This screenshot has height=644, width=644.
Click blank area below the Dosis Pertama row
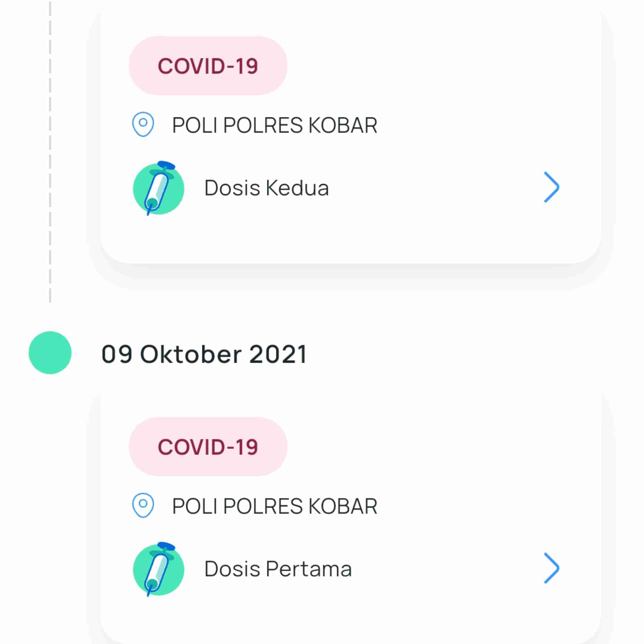pos(350,620)
